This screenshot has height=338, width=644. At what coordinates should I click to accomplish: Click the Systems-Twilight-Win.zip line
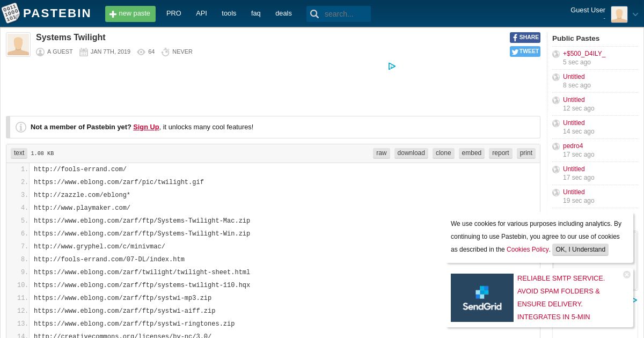point(142,234)
